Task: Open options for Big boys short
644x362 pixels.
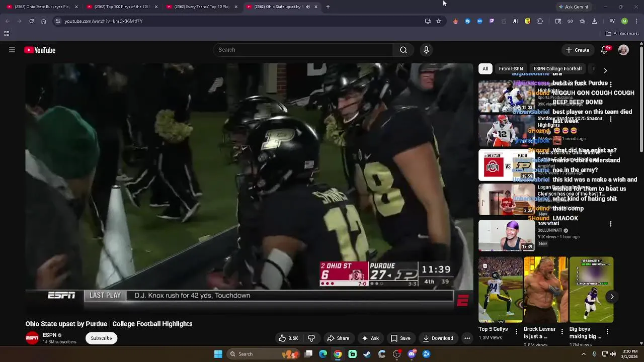Action: (x=607, y=331)
